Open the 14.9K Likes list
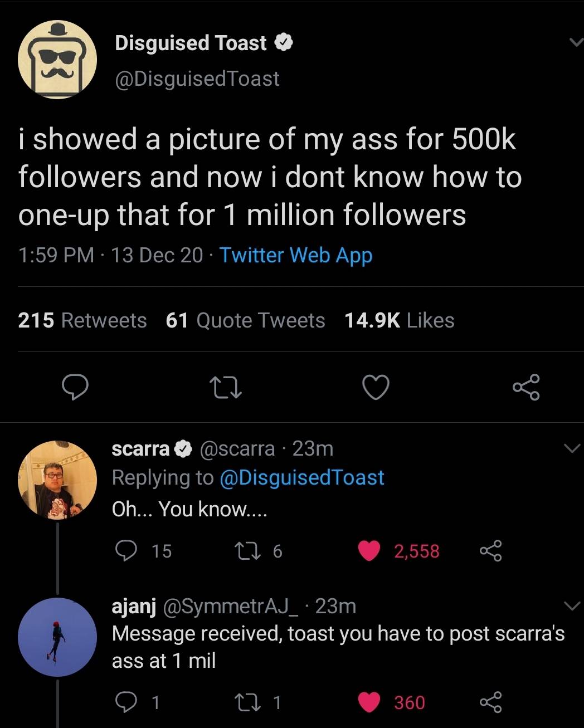The width and height of the screenshot is (584, 728). pos(399,320)
